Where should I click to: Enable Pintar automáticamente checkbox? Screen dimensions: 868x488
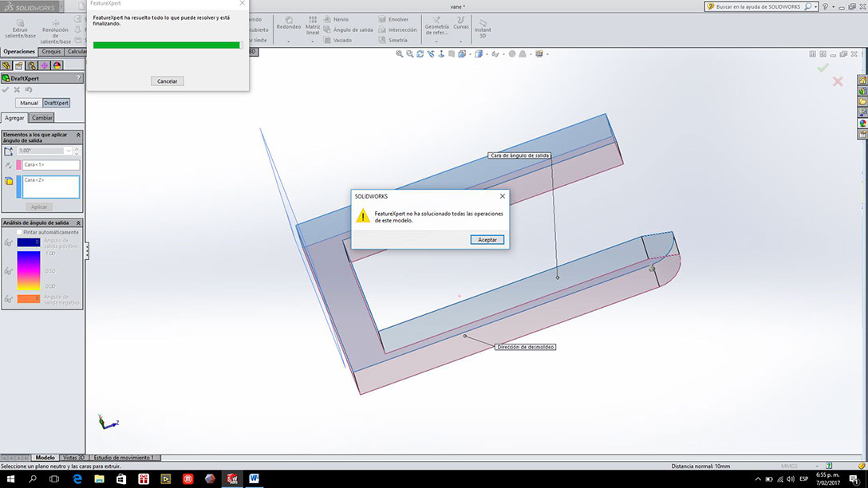[x=19, y=232]
